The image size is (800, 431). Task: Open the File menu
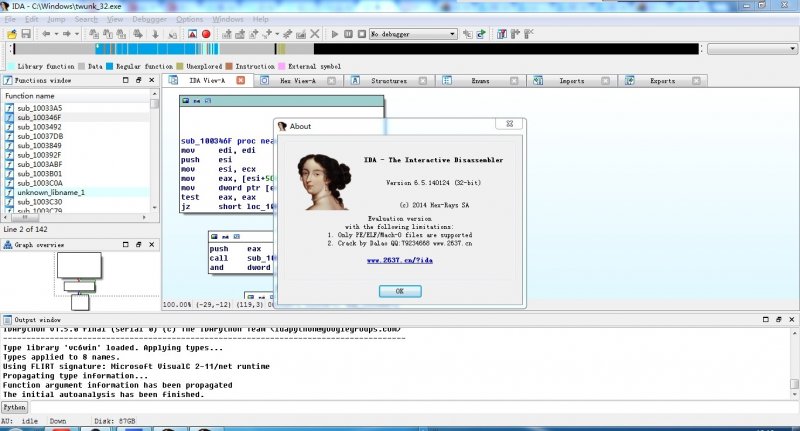click(x=10, y=19)
